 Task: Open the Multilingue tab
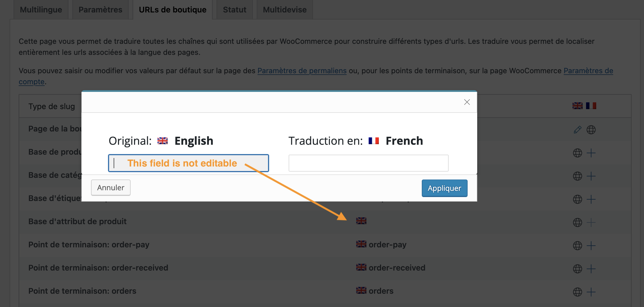point(41,10)
